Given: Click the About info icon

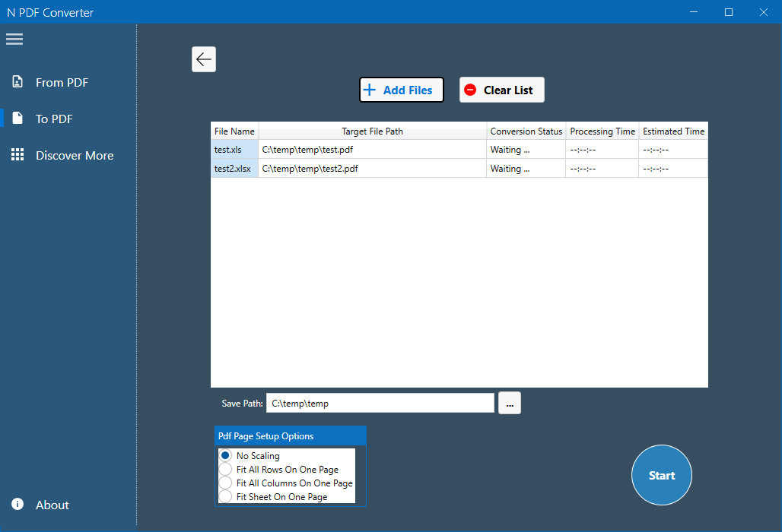Looking at the screenshot, I should 17,505.
